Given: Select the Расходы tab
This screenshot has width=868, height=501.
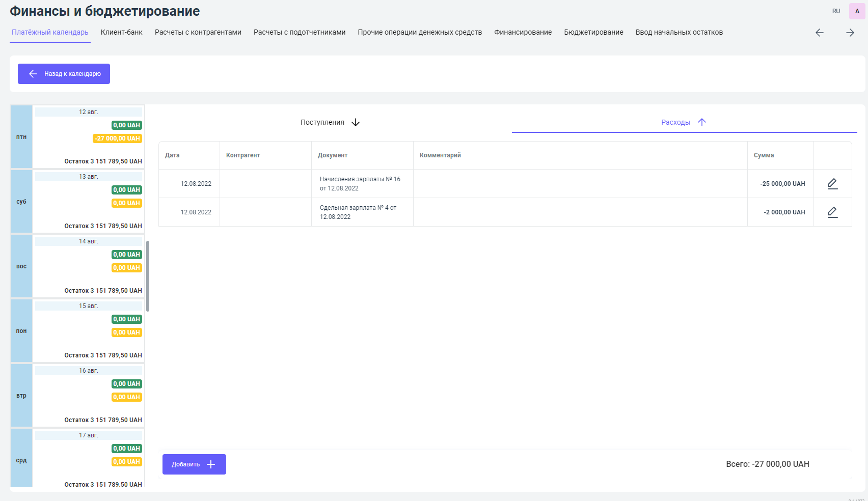Looking at the screenshot, I should [684, 122].
